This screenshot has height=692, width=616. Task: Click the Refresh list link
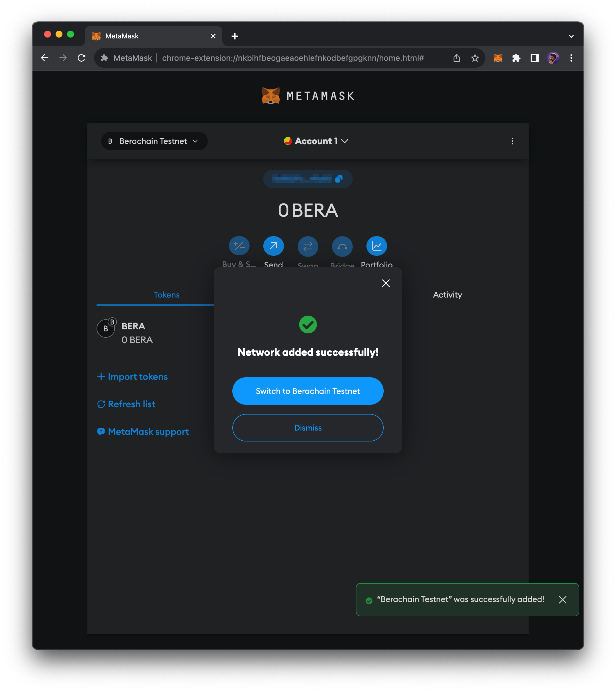[126, 404]
